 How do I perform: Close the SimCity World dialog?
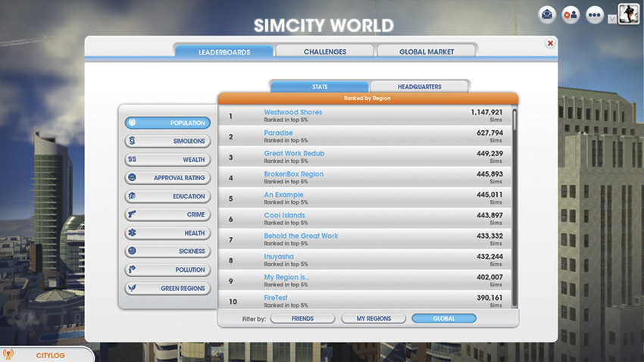[x=550, y=43]
